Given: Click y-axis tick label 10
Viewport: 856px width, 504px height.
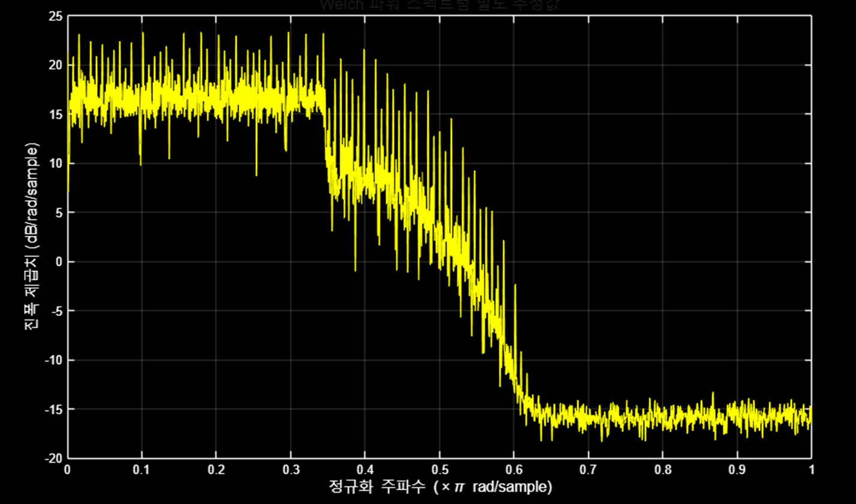Looking at the screenshot, I should [x=55, y=164].
